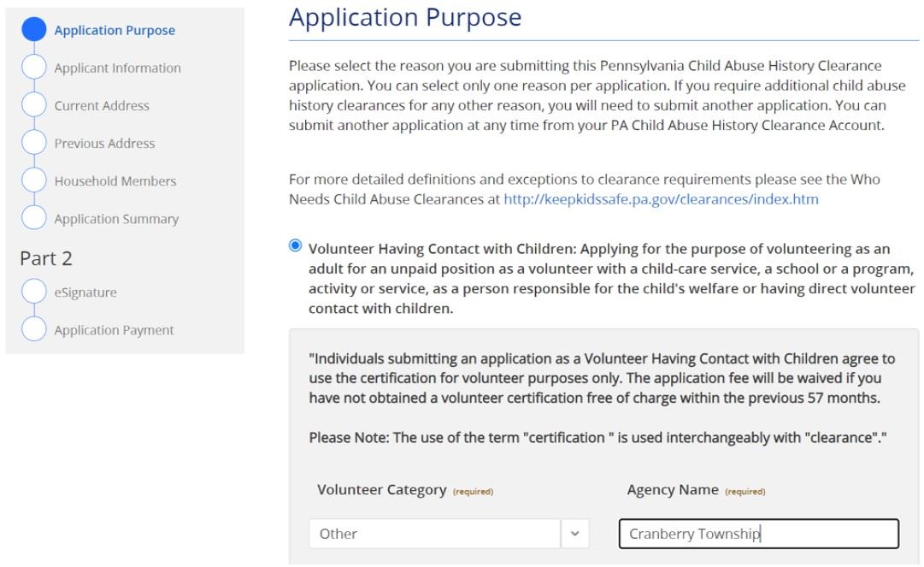Image resolution: width=924 pixels, height=567 pixels.
Task: Click the Volunteer Category box showing Other
Action: click(434, 534)
